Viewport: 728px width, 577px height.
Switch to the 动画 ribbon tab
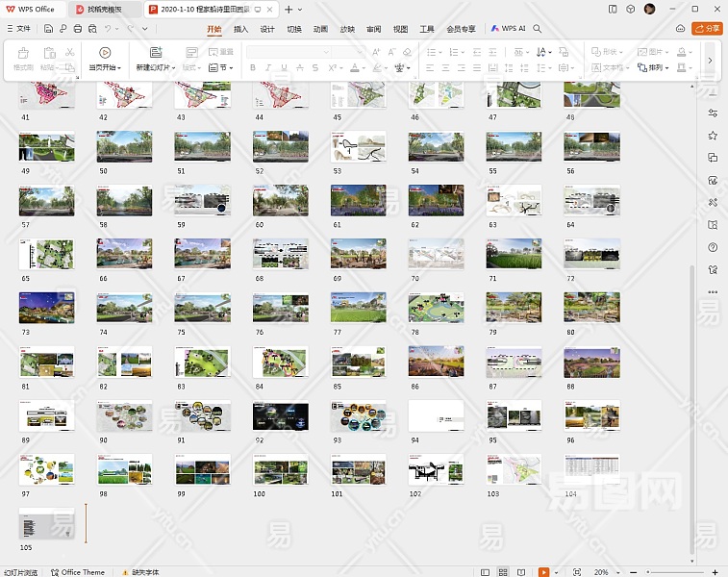tap(320, 29)
